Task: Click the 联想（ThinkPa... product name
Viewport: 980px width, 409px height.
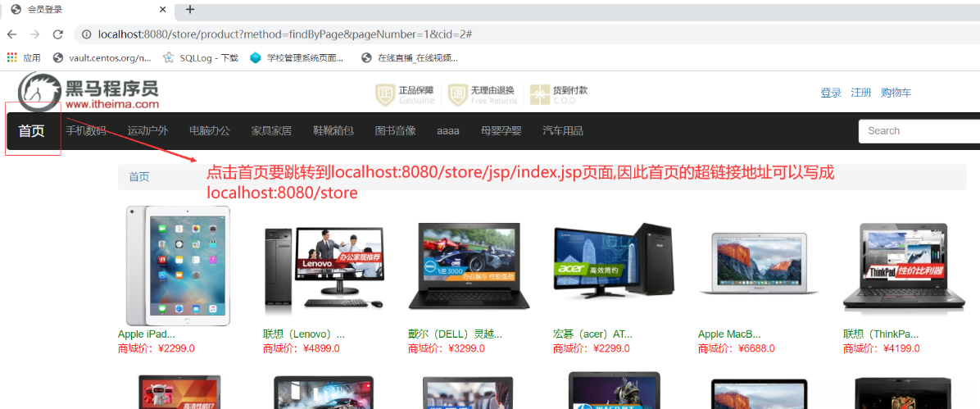Action: point(881,334)
